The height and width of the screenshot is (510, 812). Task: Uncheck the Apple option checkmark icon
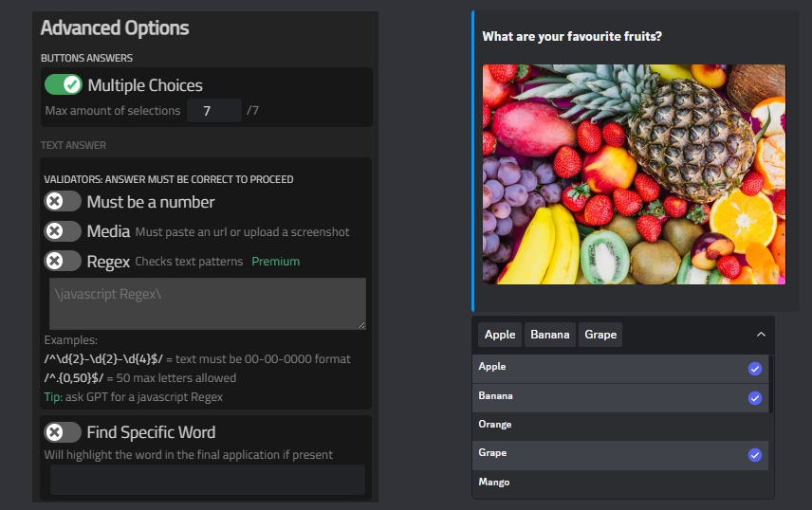tap(755, 369)
